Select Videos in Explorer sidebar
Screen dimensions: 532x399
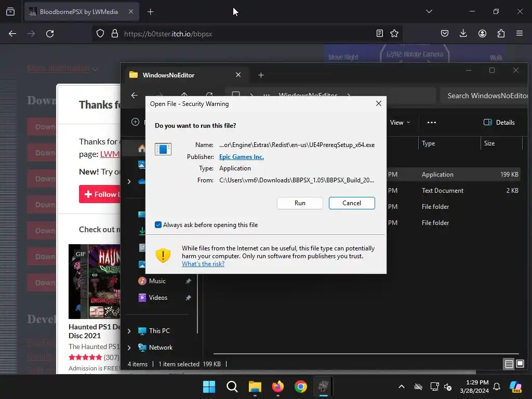[x=158, y=298]
